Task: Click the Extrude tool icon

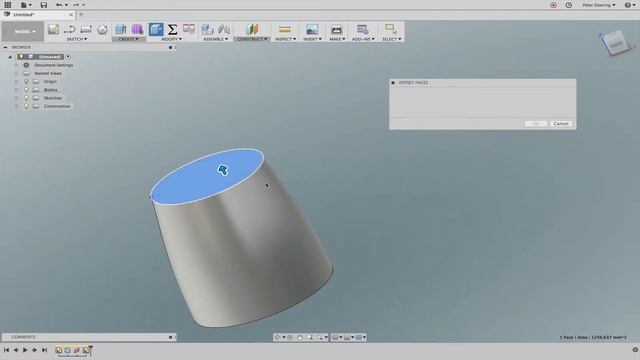Action: click(121, 29)
